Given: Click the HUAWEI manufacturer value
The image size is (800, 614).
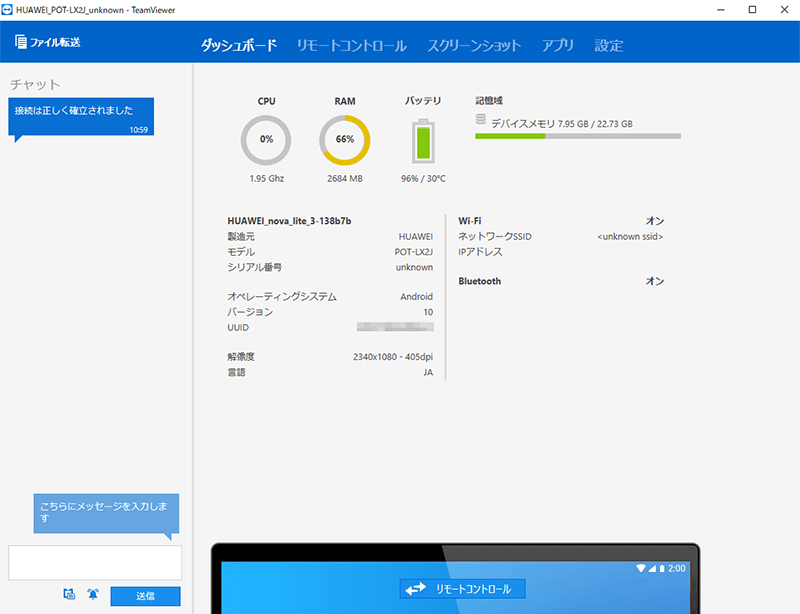Looking at the screenshot, I should pyautogui.click(x=416, y=236).
